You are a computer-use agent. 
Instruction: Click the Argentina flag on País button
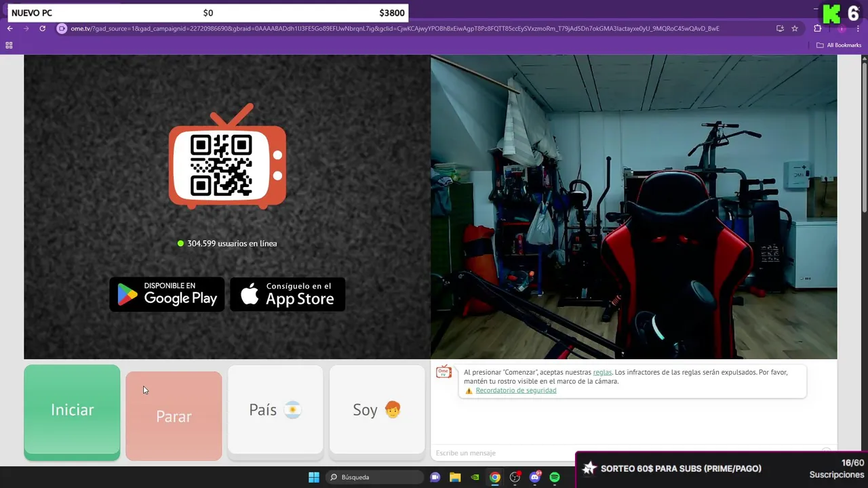point(292,410)
